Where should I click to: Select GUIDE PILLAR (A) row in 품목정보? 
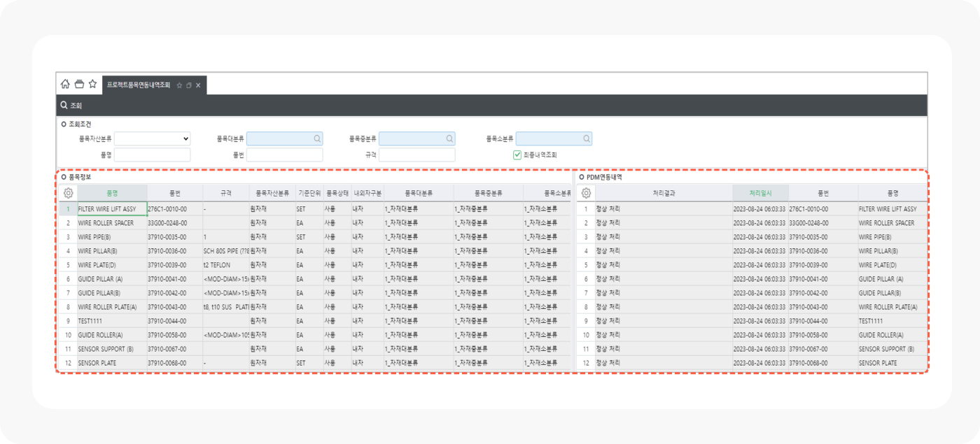tap(112, 279)
